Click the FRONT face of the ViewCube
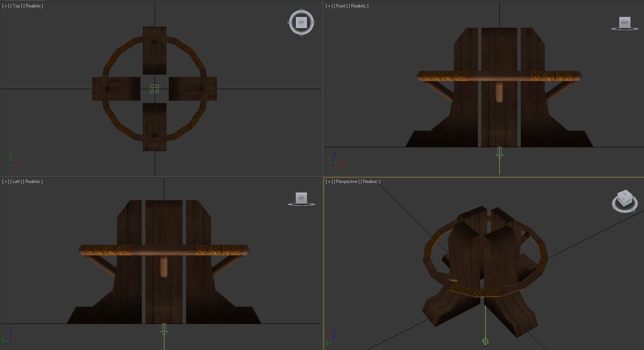Screen dimensions: 644x350 coord(625,22)
